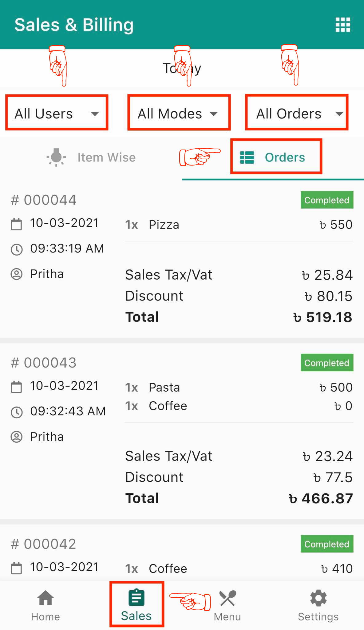Expand the All Orders filter dropdown
Screen dimensions: 364x630
[297, 114]
